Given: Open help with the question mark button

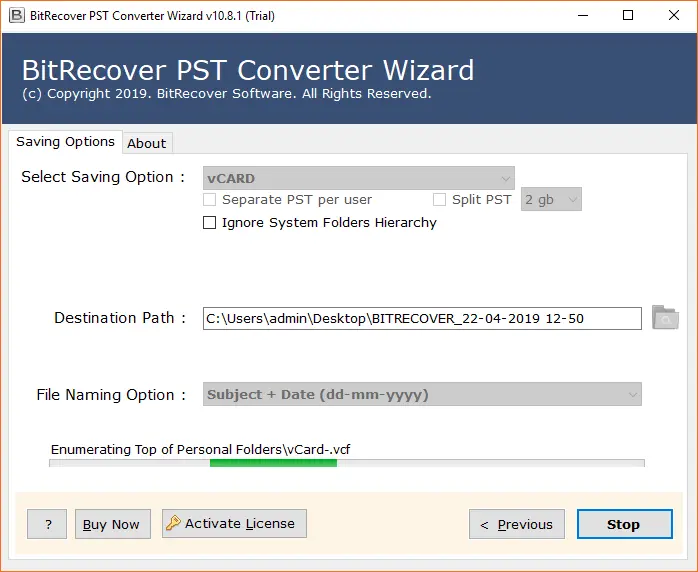Looking at the screenshot, I should click(x=47, y=524).
